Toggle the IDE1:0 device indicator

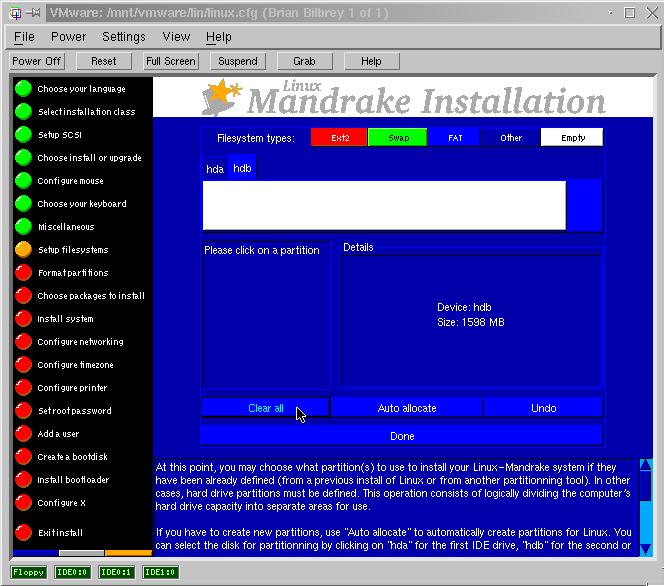click(x=160, y=572)
